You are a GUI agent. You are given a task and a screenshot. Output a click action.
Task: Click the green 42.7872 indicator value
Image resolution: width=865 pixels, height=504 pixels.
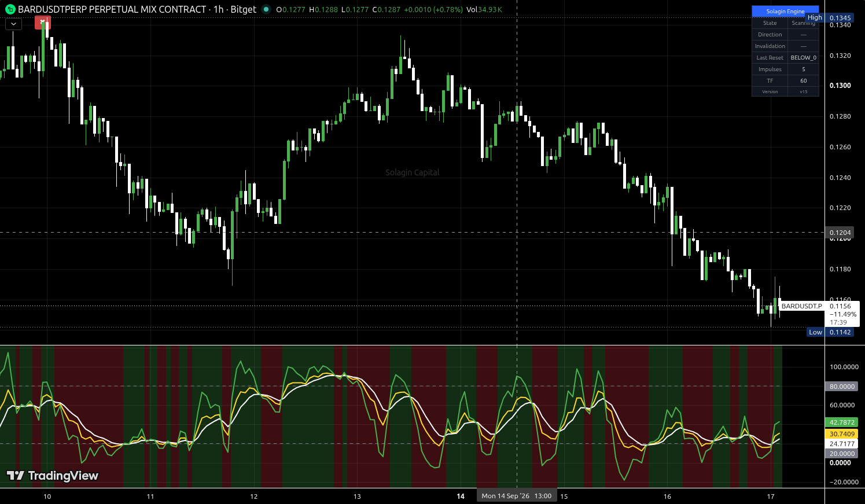pos(842,422)
